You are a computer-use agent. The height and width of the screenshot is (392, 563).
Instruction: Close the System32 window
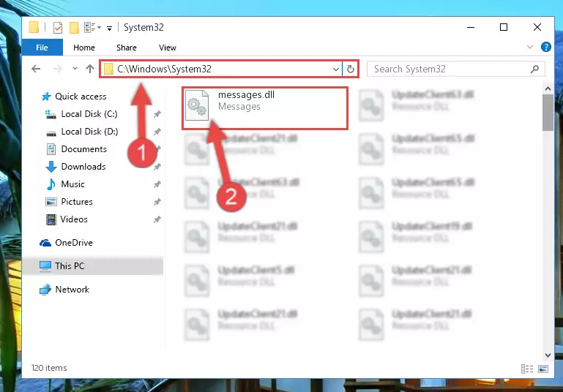click(537, 27)
